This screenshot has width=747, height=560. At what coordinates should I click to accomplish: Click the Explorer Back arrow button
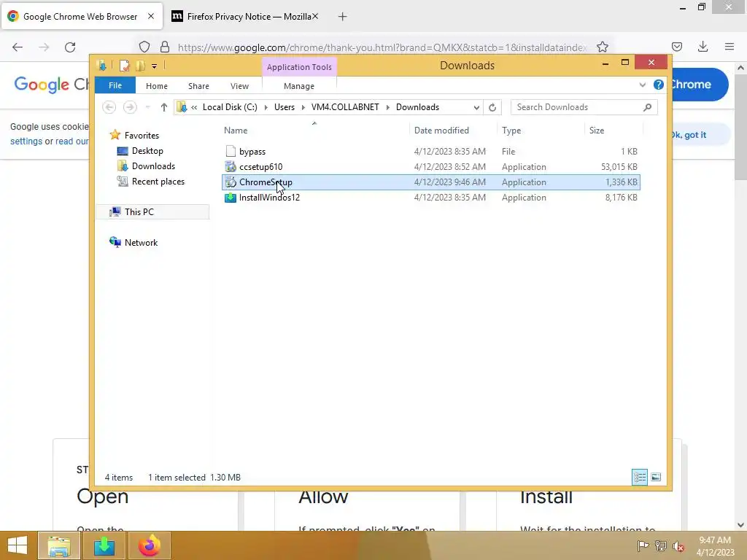(109, 107)
